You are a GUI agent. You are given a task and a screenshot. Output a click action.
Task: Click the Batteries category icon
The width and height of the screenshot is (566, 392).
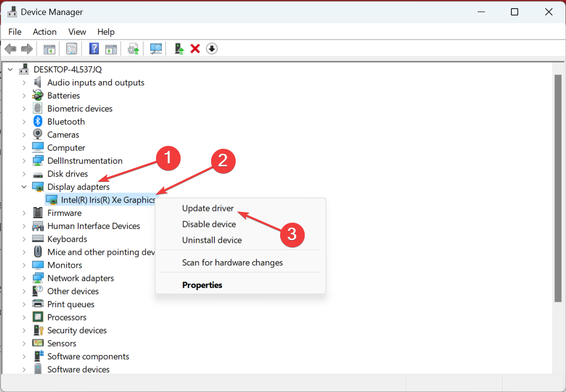click(38, 96)
